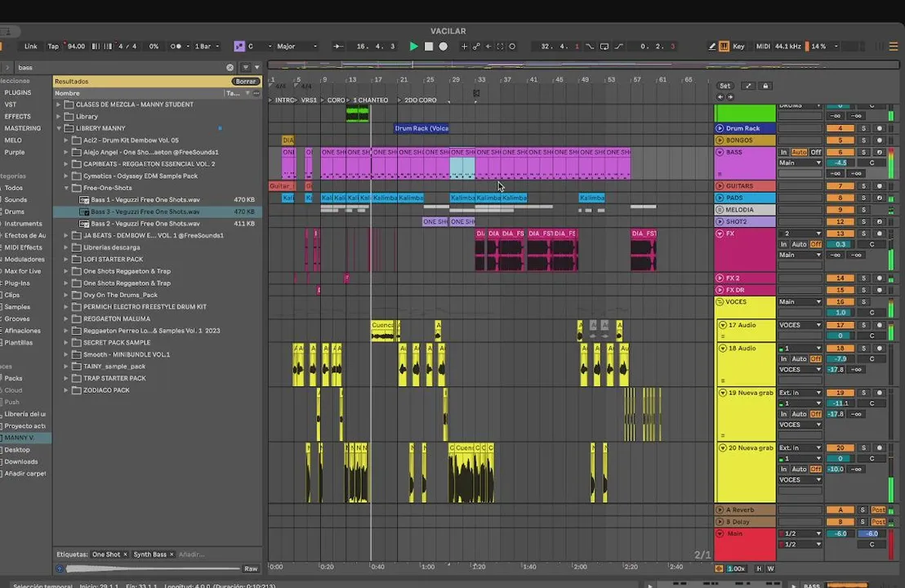This screenshot has width=905, height=588.
Task: Click the scale mode purple icon
Action: tap(239, 47)
